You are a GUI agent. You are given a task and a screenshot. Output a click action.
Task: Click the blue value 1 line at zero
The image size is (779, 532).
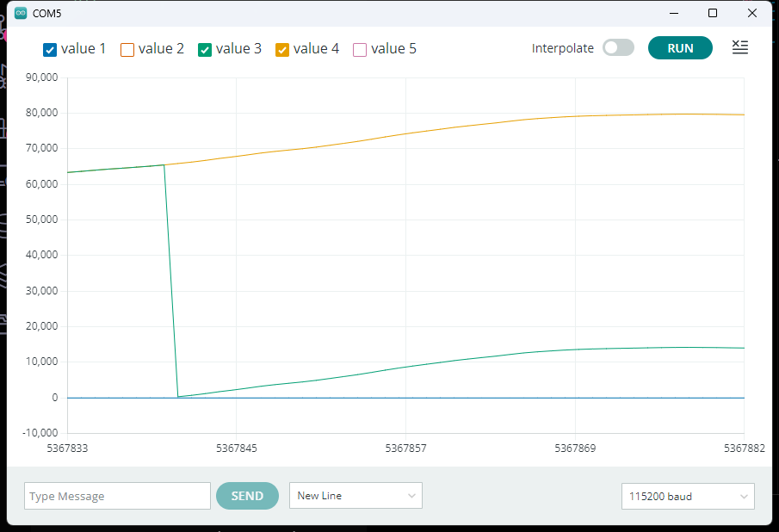(x=516, y=398)
